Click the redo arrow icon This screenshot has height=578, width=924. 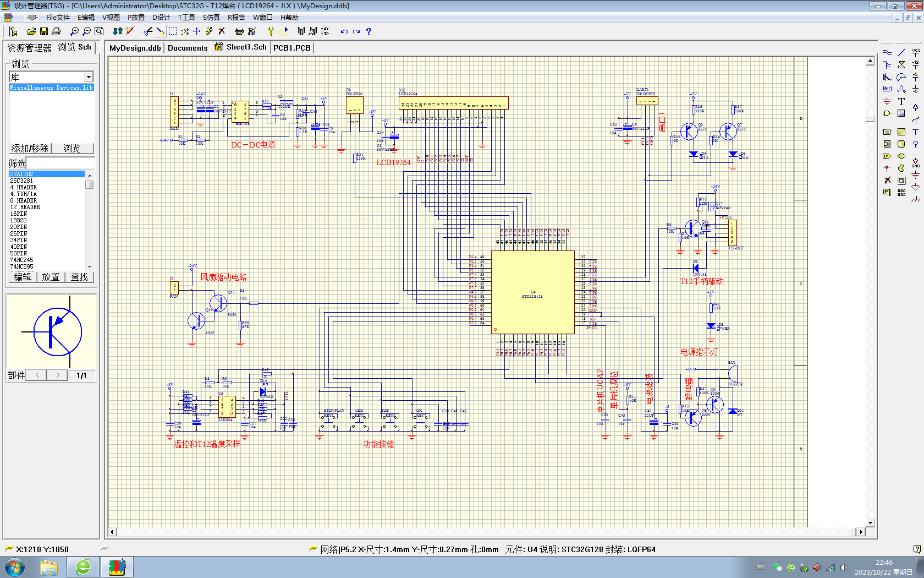pyautogui.click(x=356, y=31)
